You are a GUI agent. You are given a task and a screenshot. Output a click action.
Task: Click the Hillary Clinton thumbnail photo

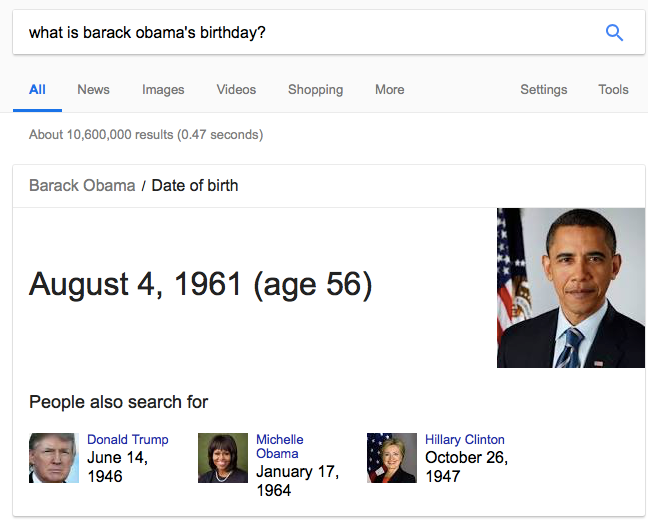392,458
